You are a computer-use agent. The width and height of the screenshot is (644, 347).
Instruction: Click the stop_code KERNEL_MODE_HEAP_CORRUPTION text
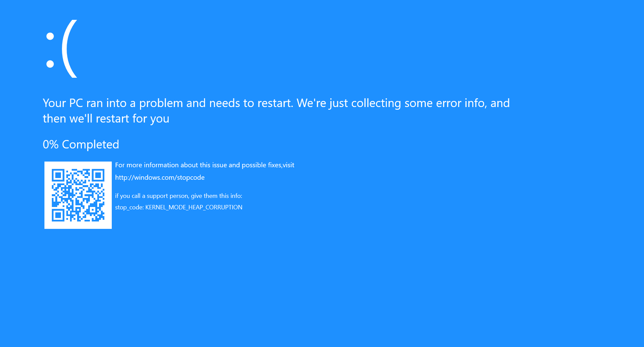179,207
